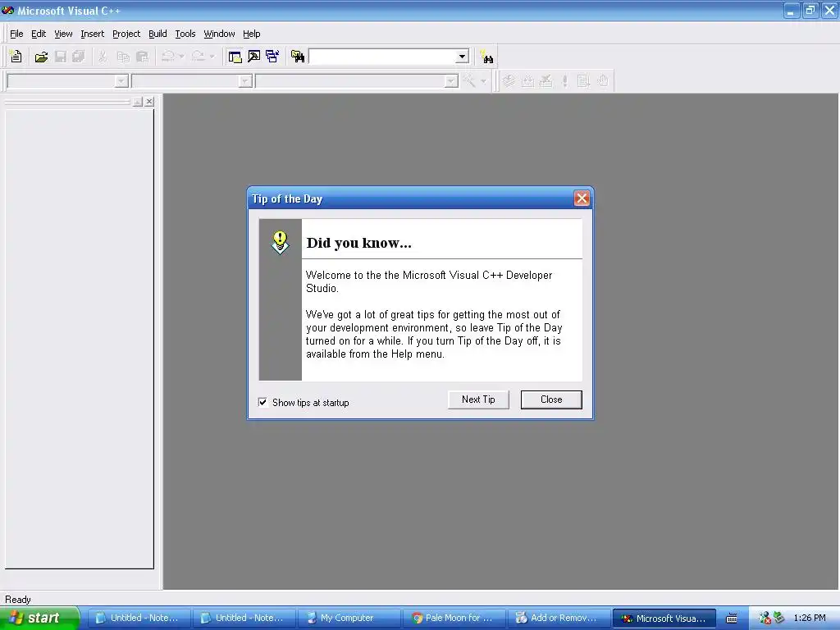Screen dimensions: 840x630
Task: Expand the WizardBar members combo dropdown
Action: [451, 81]
